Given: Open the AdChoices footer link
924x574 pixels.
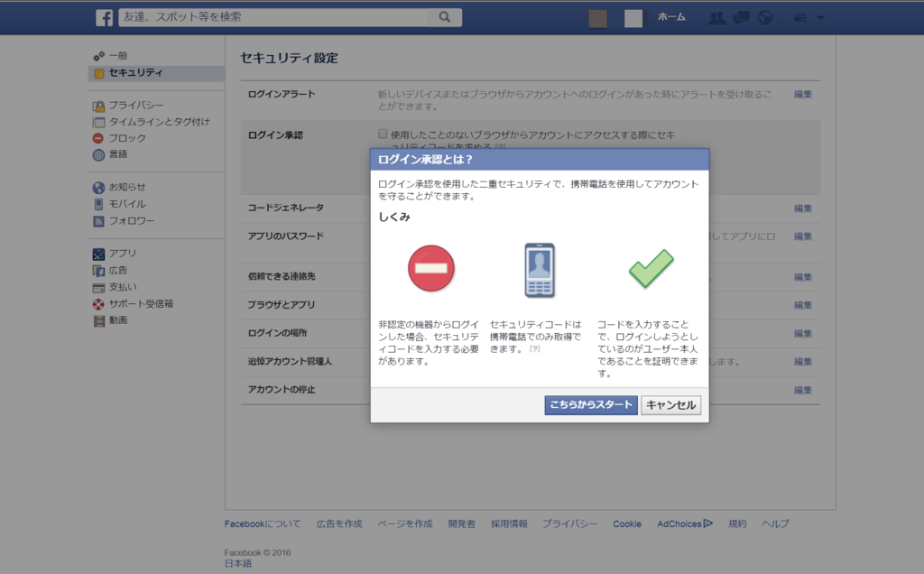Looking at the screenshot, I should (x=685, y=523).
